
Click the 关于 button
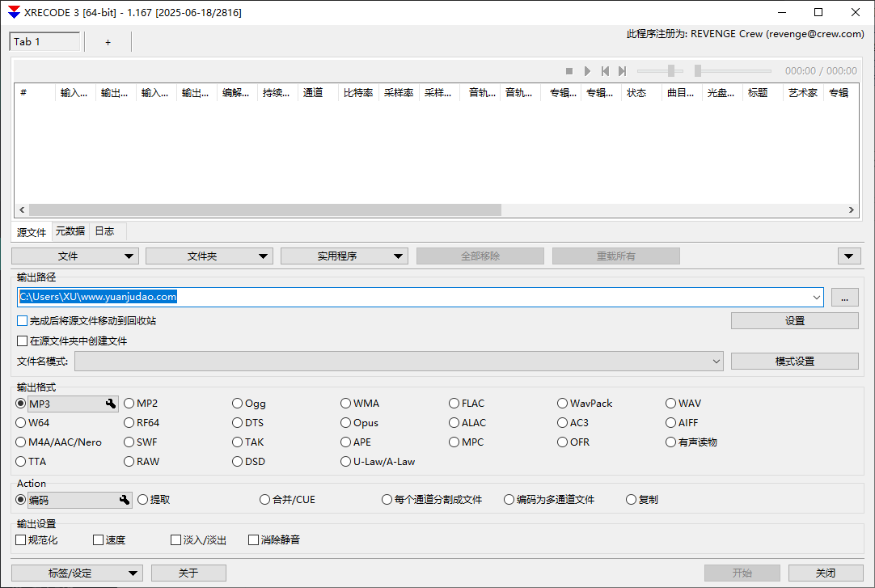188,573
